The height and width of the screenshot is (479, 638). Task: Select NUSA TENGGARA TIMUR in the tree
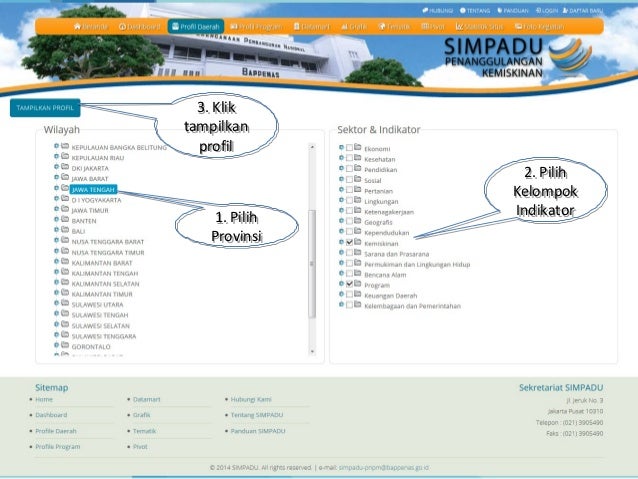pyautogui.click(x=108, y=253)
